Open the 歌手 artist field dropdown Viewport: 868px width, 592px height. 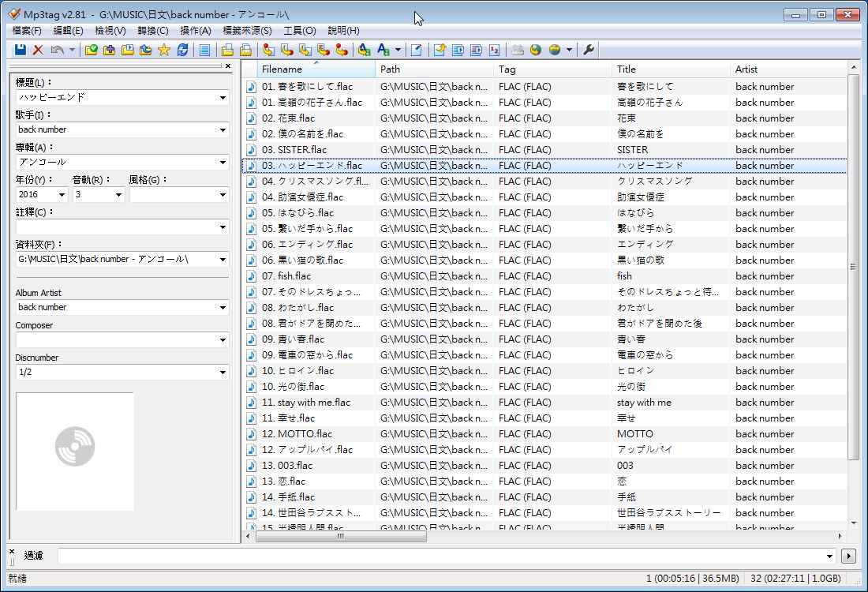click(223, 129)
